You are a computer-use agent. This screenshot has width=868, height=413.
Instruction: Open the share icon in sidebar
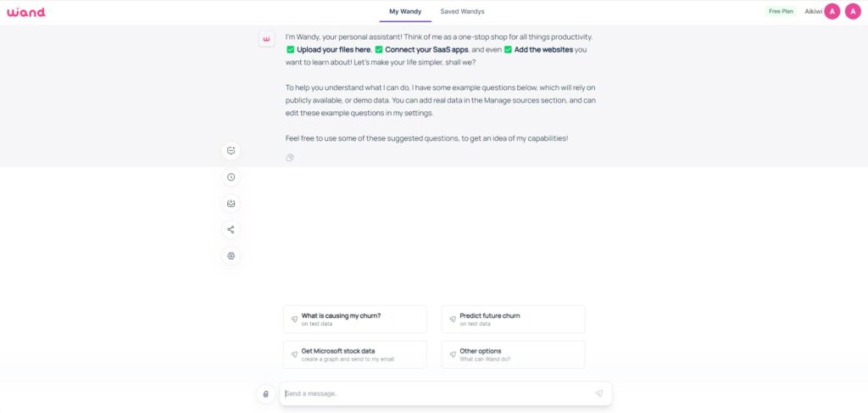(231, 229)
